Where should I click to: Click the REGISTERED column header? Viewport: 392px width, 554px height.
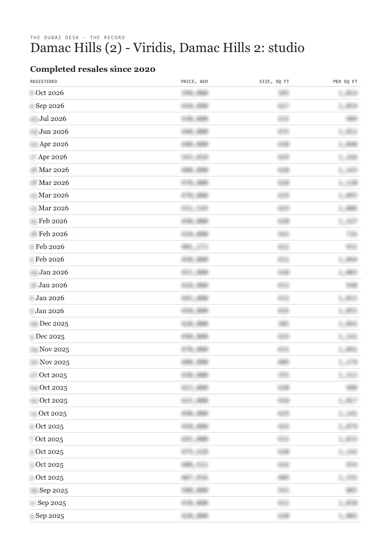tap(43, 81)
